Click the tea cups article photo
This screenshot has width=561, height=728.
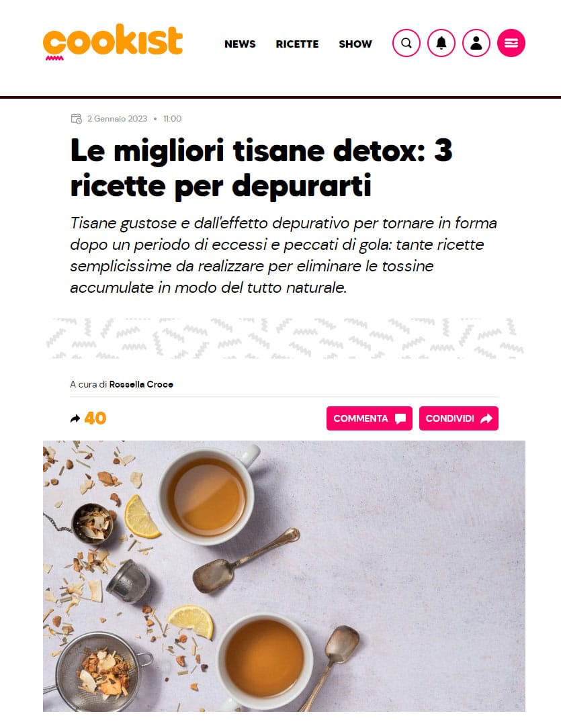(x=284, y=576)
